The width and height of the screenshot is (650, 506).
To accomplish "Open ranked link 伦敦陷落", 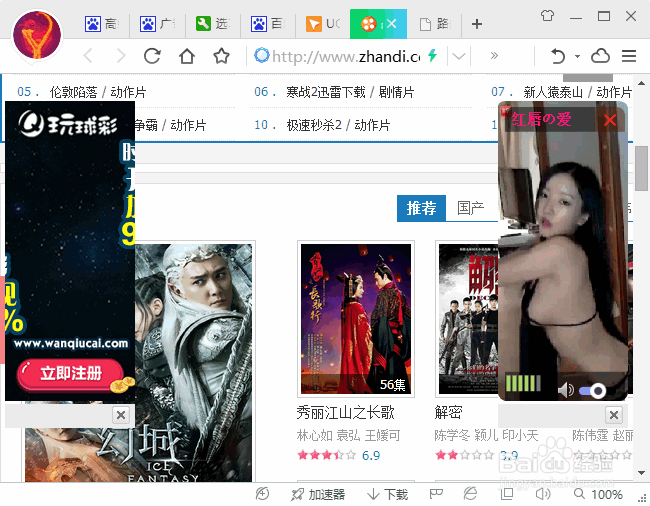I will pyautogui.click(x=73, y=92).
